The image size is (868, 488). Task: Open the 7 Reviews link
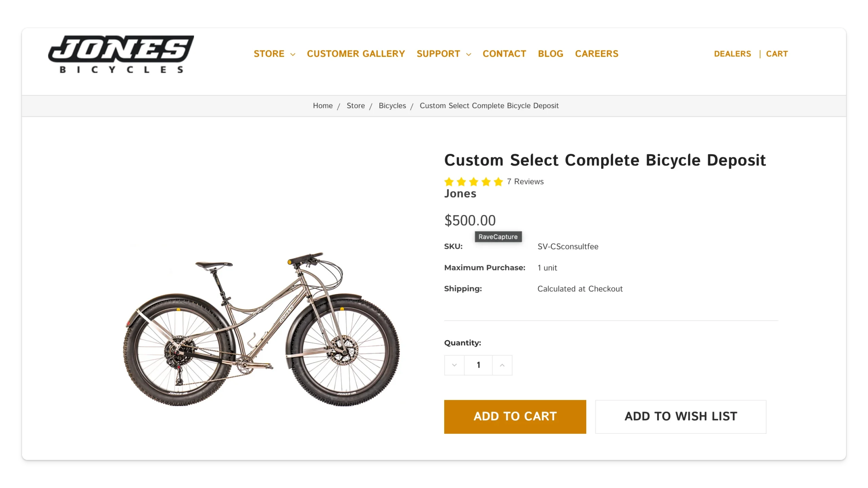[525, 182]
